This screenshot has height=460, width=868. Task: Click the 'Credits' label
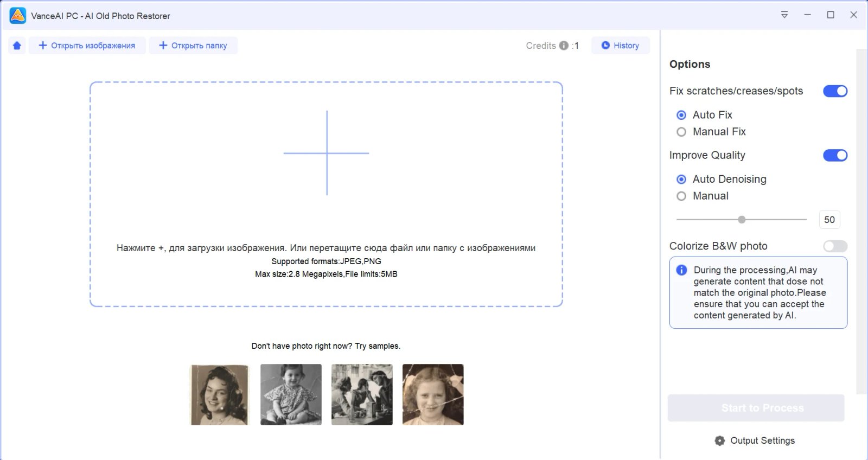coord(541,46)
